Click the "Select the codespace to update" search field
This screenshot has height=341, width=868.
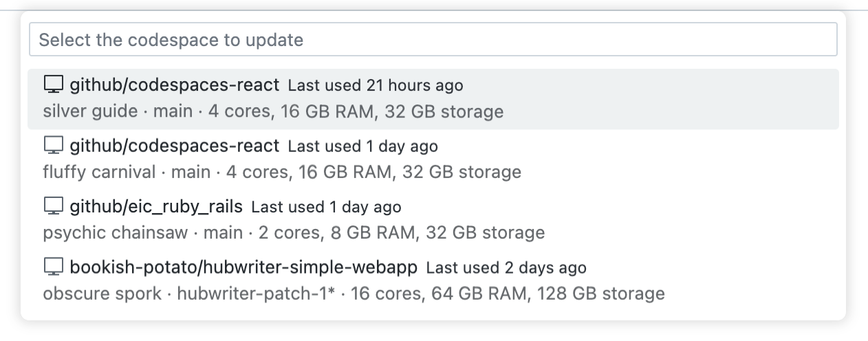[x=433, y=40]
